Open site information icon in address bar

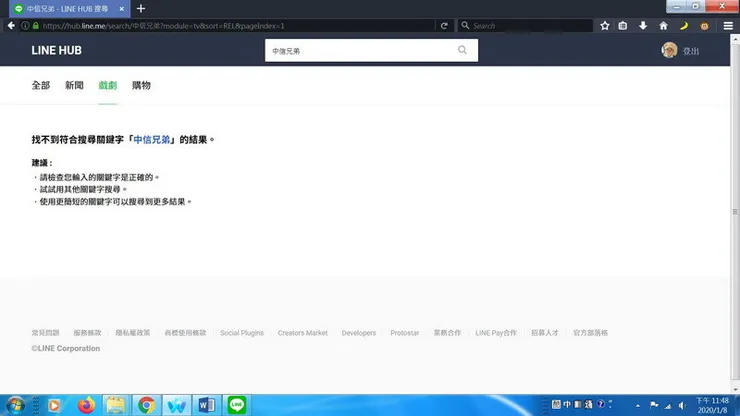[25, 25]
